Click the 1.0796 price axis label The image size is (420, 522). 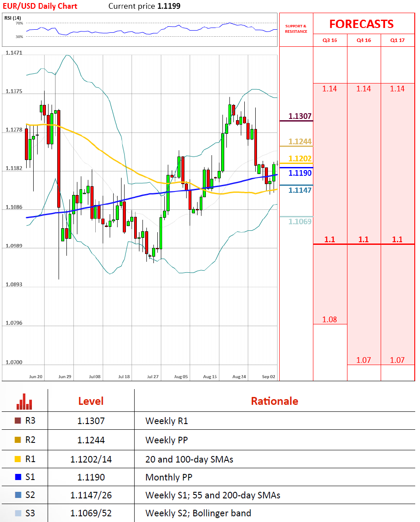14,323
